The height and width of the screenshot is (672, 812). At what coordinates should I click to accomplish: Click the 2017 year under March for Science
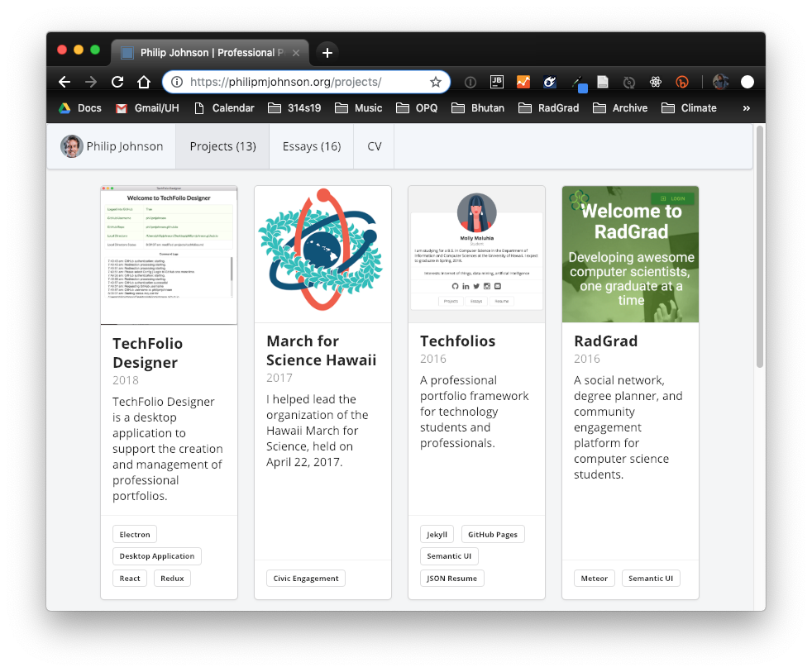pyautogui.click(x=279, y=378)
